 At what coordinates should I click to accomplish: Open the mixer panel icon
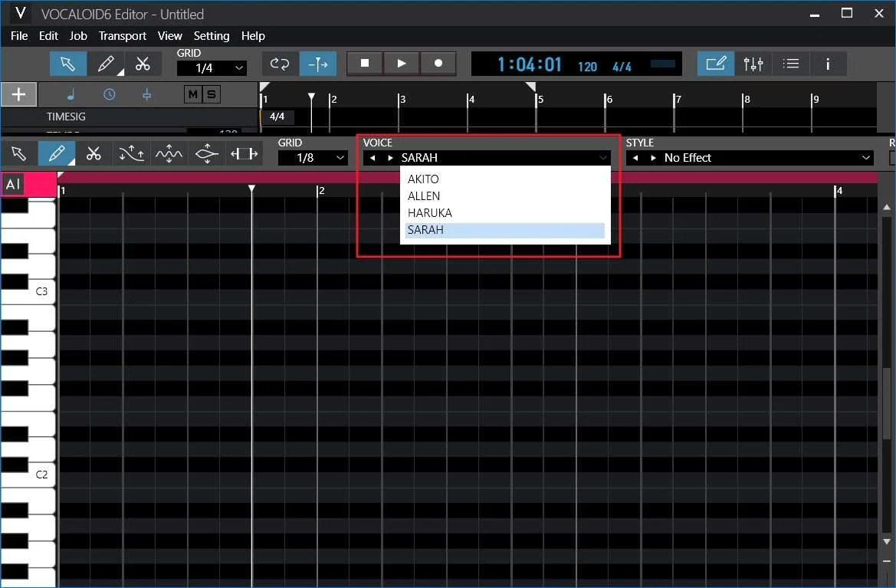click(753, 64)
